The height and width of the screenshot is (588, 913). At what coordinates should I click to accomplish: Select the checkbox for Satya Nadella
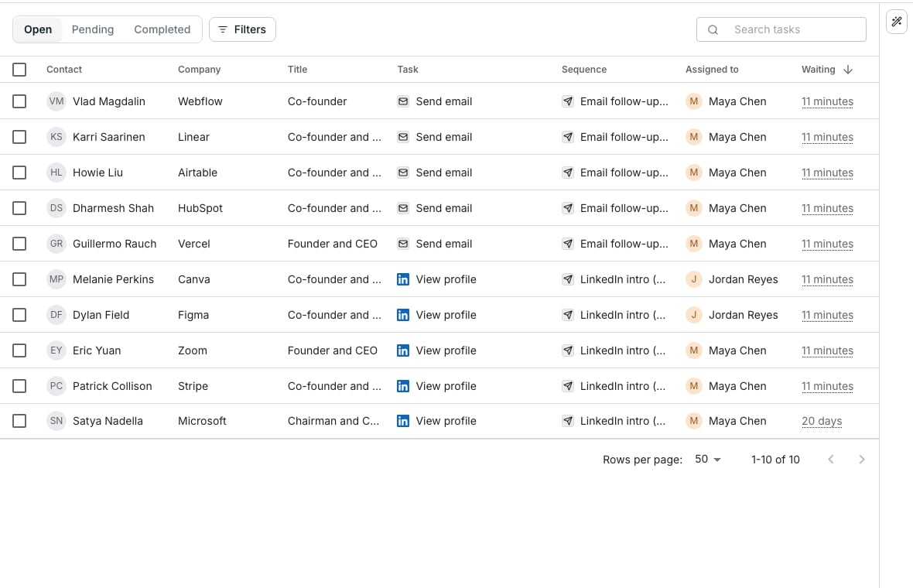click(19, 421)
